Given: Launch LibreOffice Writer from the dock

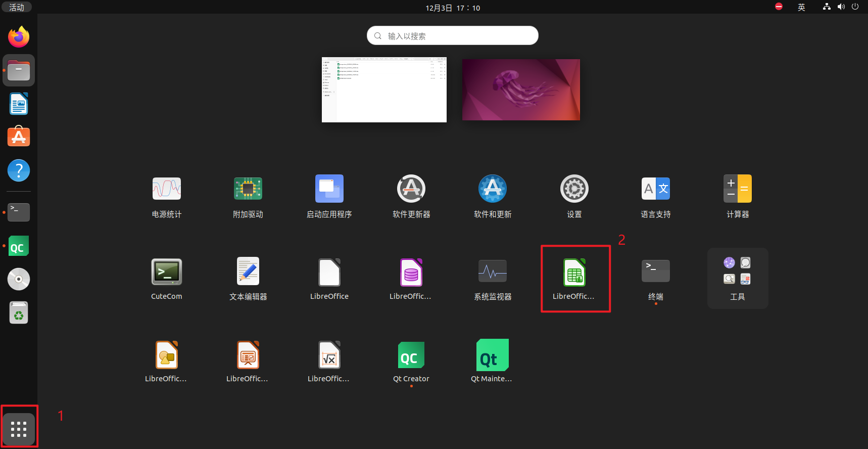Looking at the screenshot, I should pos(19,104).
